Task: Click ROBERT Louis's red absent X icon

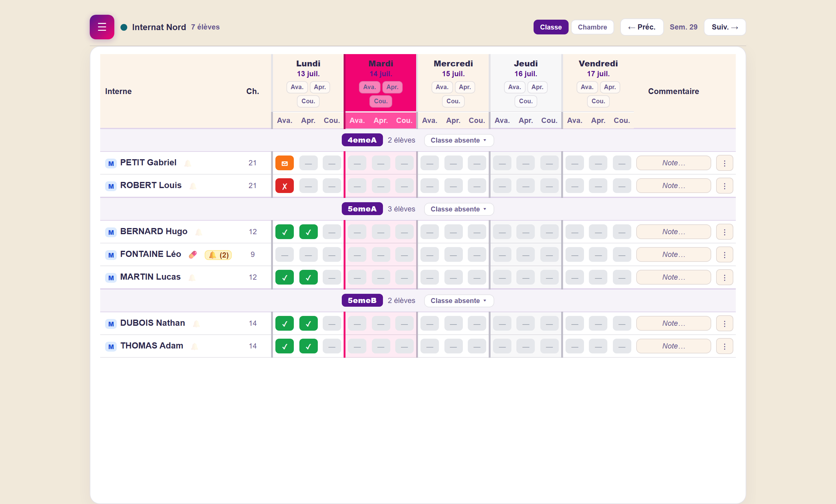Action: (x=284, y=186)
